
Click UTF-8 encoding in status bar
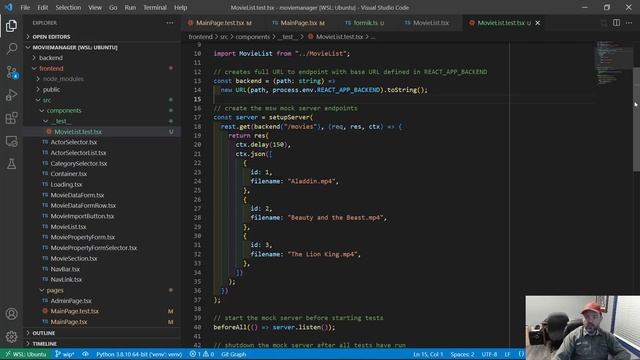(x=489, y=354)
